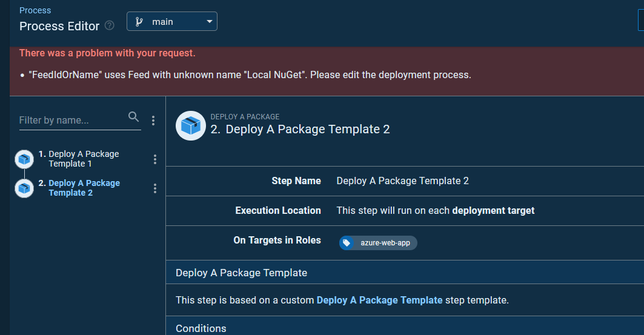Click the large Deploy A Package header icon
The width and height of the screenshot is (644, 335).
pyautogui.click(x=191, y=125)
